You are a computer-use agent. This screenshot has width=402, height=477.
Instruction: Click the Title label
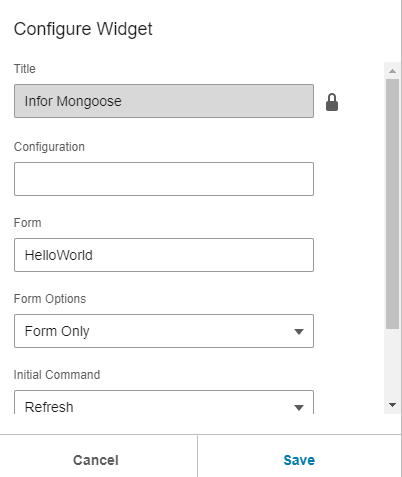coord(24,69)
